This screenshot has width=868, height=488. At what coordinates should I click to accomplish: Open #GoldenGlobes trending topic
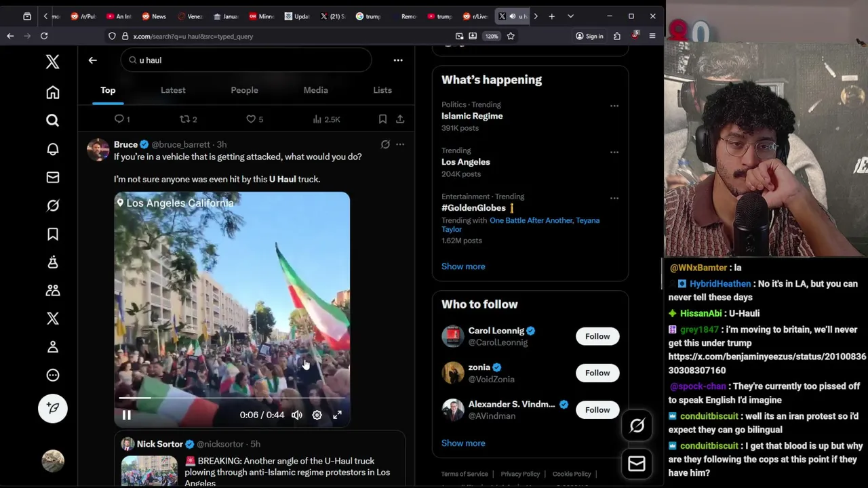point(473,208)
